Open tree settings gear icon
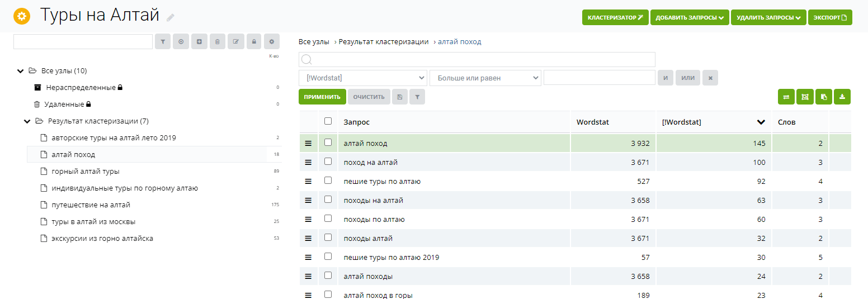 (272, 41)
